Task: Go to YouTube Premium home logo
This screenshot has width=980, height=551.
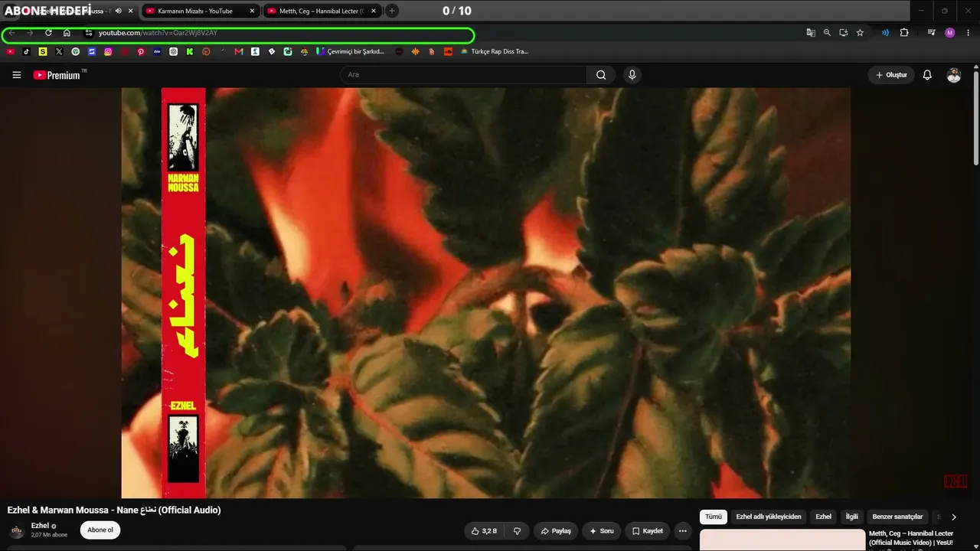Action: [57, 75]
